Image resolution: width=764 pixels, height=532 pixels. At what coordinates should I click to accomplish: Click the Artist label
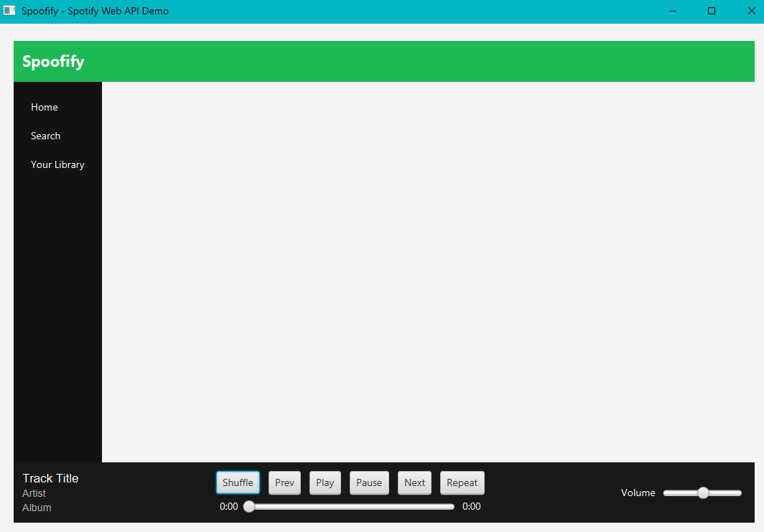(34, 493)
